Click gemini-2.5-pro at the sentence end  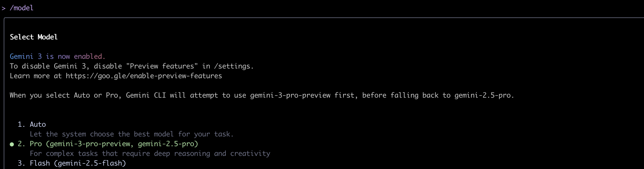(484, 95)
